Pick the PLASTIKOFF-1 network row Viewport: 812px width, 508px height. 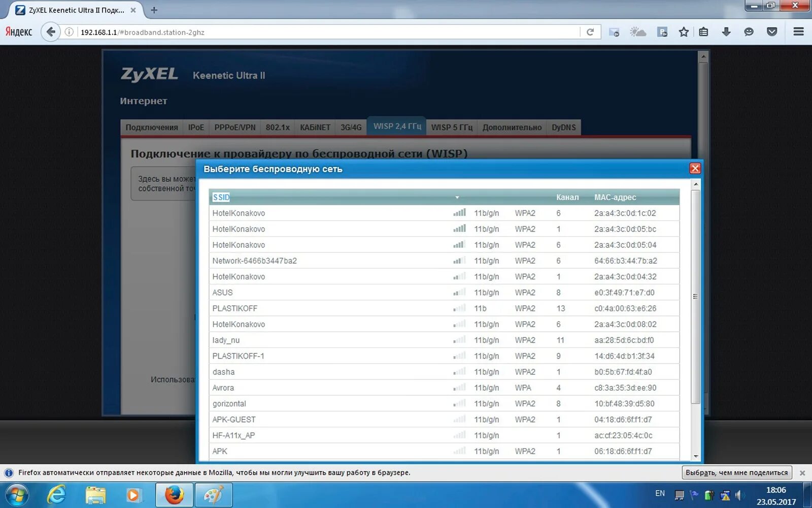click(x=444, y=356)
